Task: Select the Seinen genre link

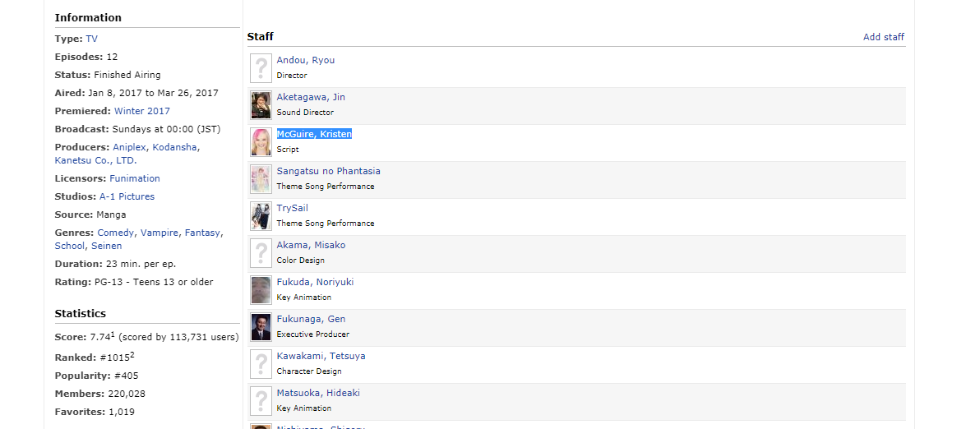Action: pyautogui.click(x=107, y=246)
